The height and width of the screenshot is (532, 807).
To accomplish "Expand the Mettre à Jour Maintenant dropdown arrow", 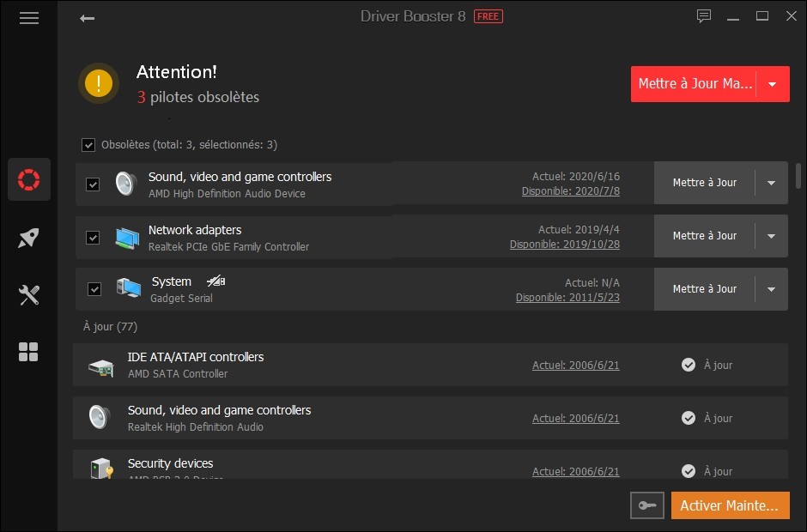I will point(773,84).
